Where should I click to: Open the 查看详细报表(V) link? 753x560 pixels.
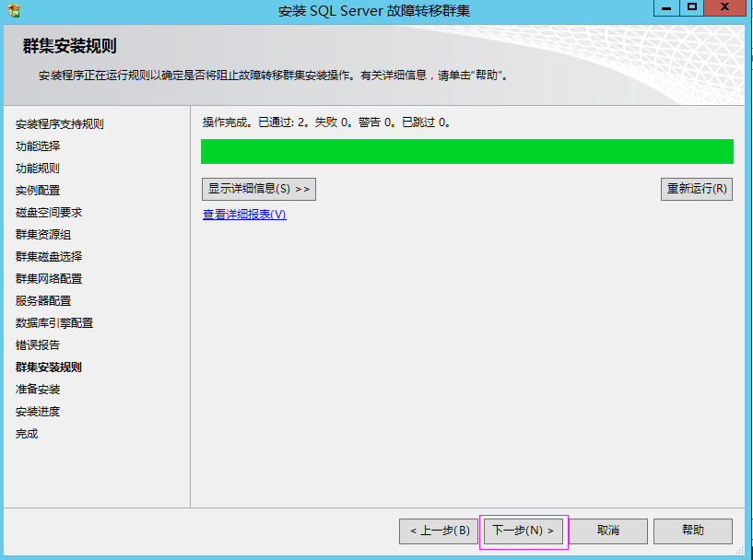point(244,215)
